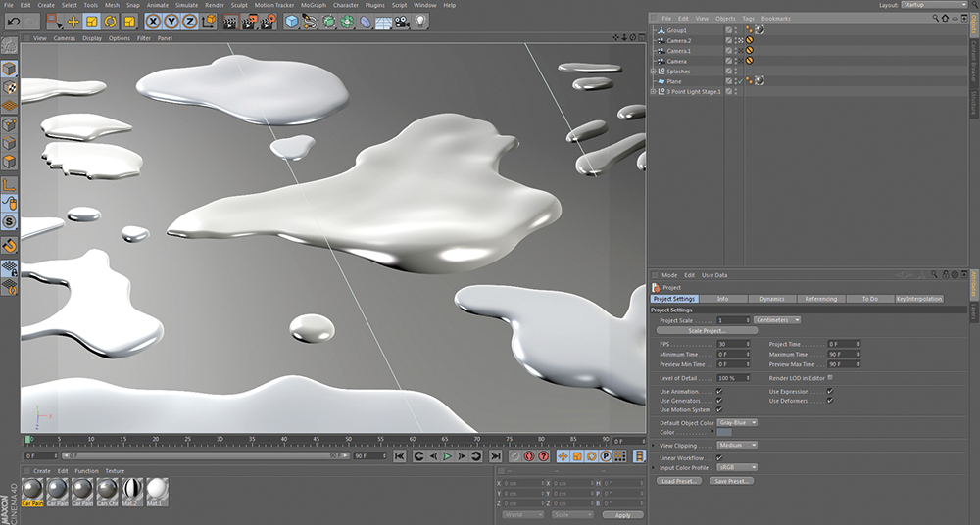Expand the 3 Point Light Stage.1 object
Viewport: 980px width, 525px height.
pos(653,91)
